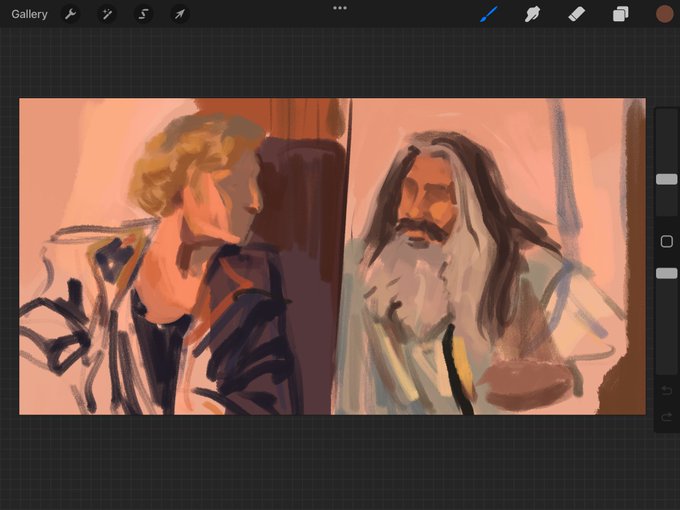Image resolution: width=680 pixels, height=510 pixels.
Task: Open the Layers panel
Action: click(x=620, y=14)
